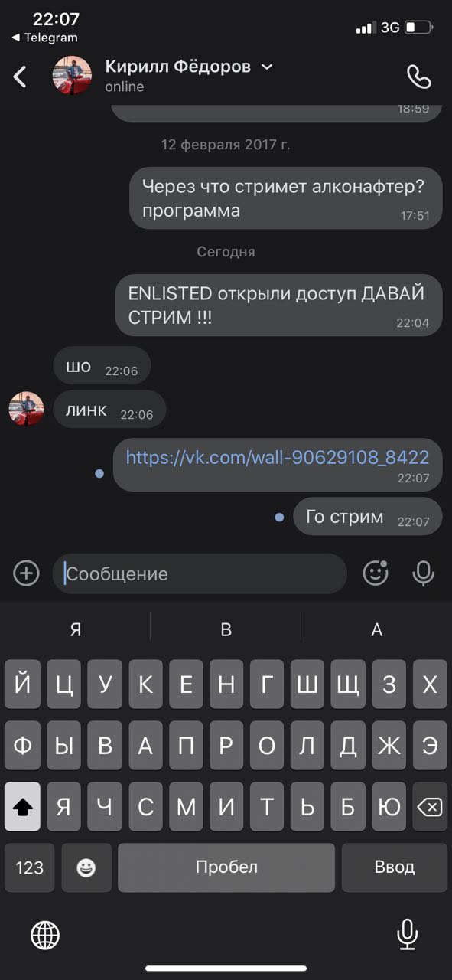Screen dimensions: 452x980
Task: Start a call with phone icon
Action: coord(418,77)
